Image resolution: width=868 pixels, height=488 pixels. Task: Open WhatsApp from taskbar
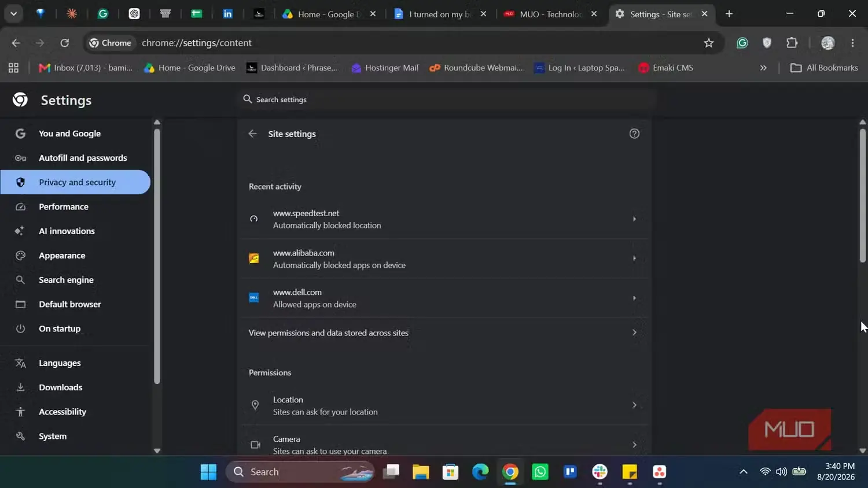pyautogui.click(x=540, y=472)
